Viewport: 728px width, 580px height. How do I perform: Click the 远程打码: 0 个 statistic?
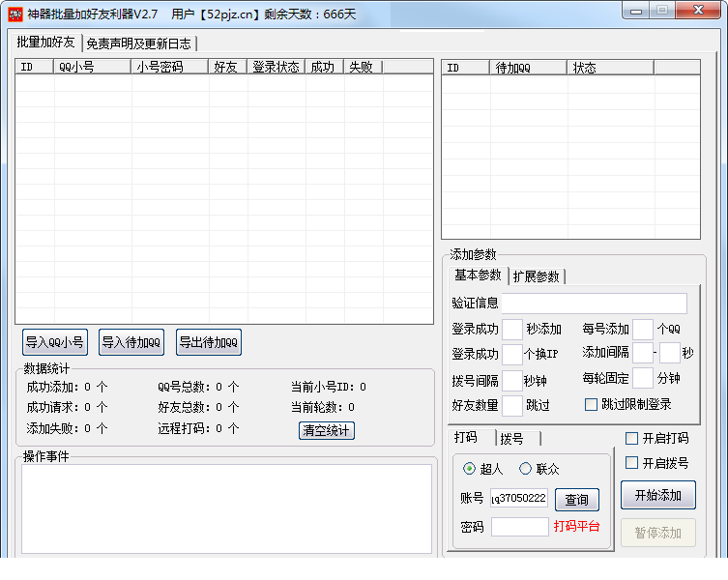(198, 428)
